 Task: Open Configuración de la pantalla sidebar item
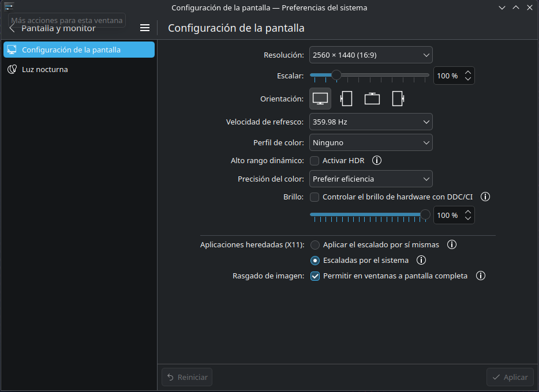click(x=79, y=50)
